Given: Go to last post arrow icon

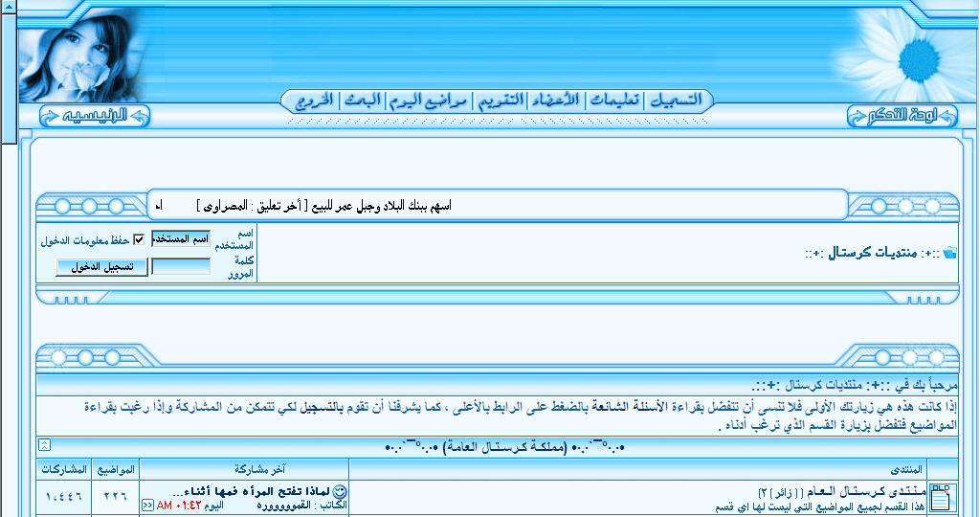Looking at the screenshot, I should [147, 505].
